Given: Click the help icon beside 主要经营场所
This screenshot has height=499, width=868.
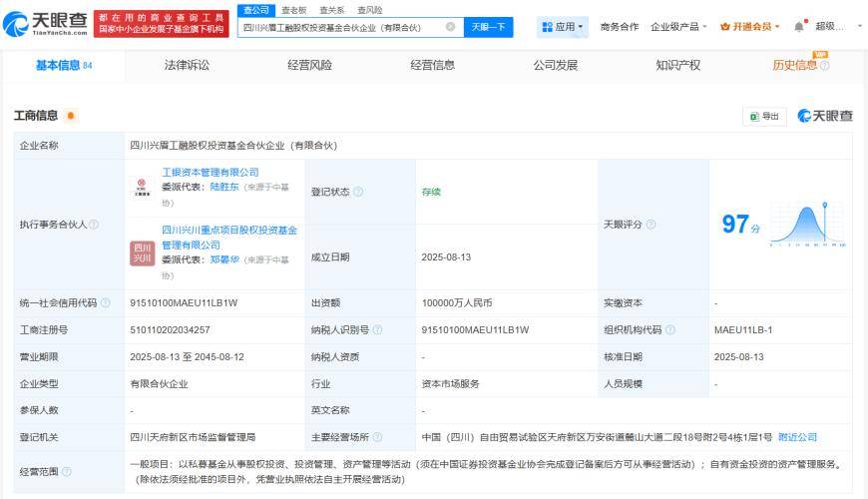Looking at the screenshot, I should (x=377, y=437).
